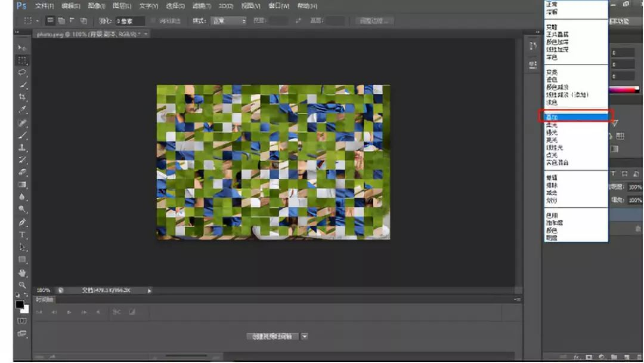
Task: Open the dropdown beside Create Video Timeline
Action: click(x=304, y=336)
